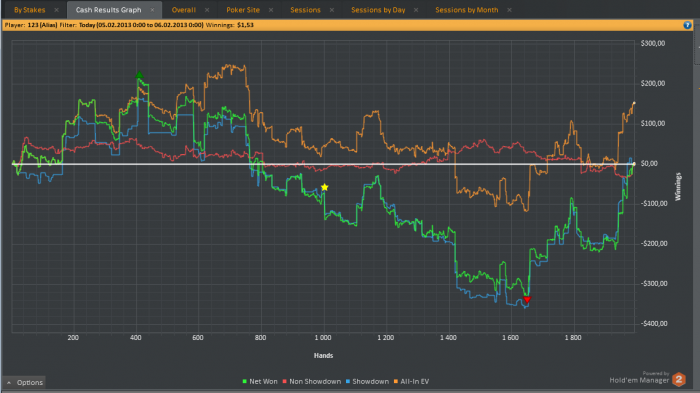Click the Player: 123 (Alias) text

31,25
